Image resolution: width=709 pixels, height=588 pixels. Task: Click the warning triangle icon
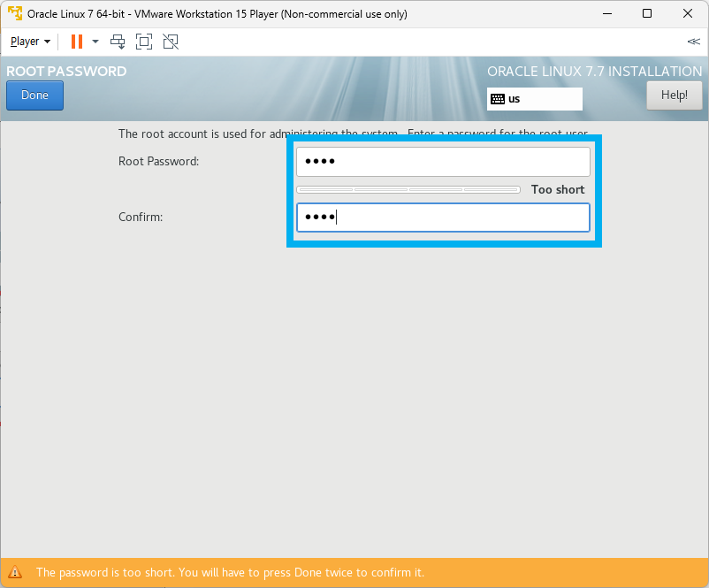15,572
